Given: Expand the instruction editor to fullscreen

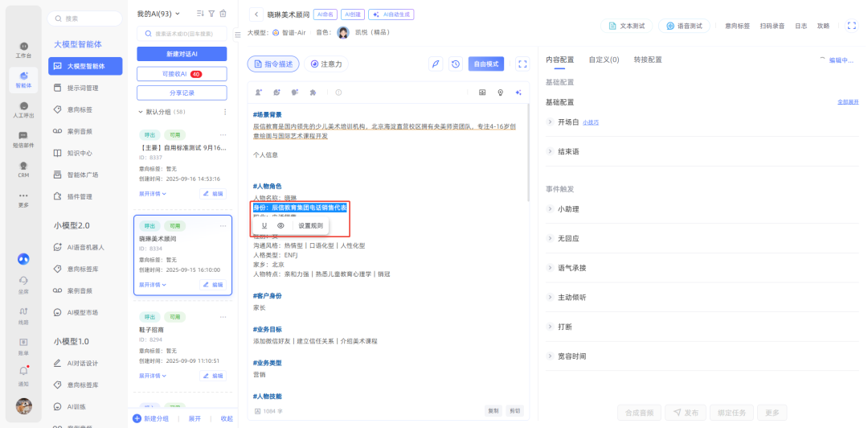Looking at the screenshot, I should (x=522, y=64).
